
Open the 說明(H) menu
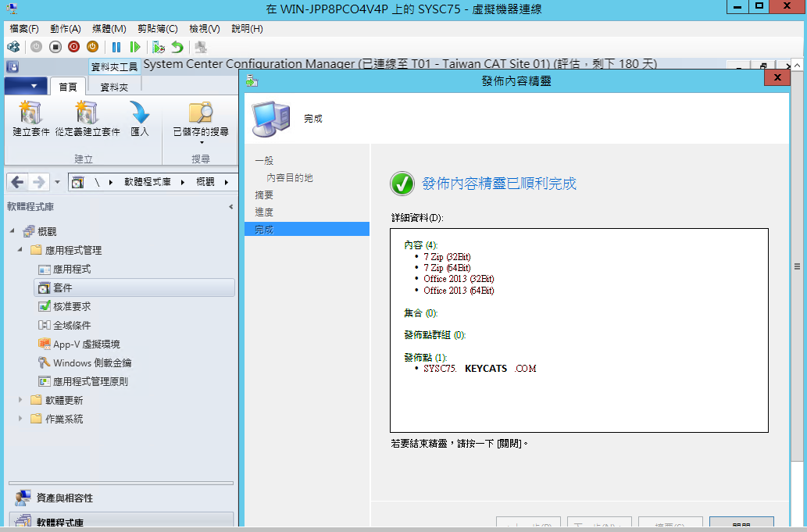point(247,29)
